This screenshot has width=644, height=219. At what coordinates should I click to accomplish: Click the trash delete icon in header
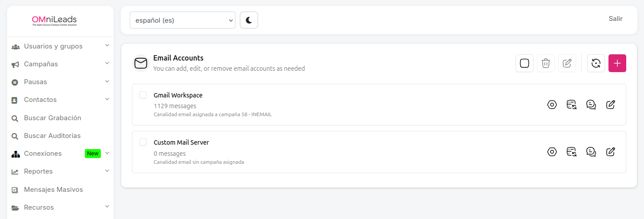coord(546,63)
